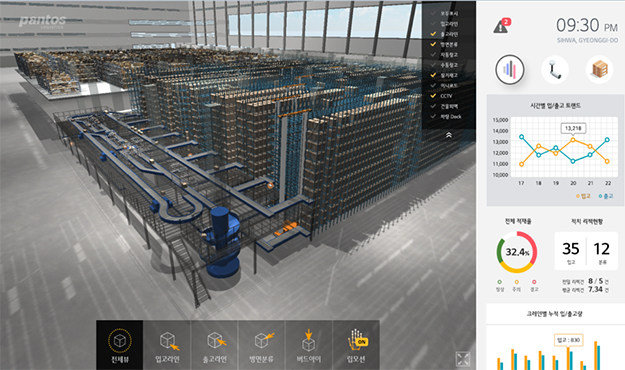This screenshot has height=370, width=625.
Task: Open the CCTV camera circle icon
Action: point(554,69)
